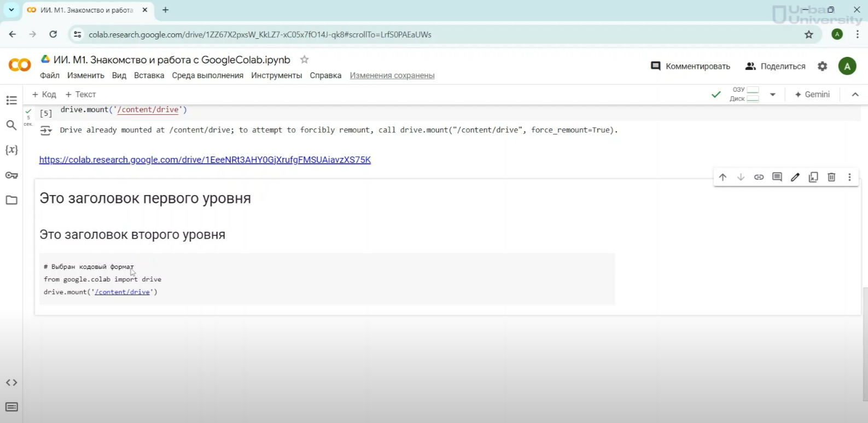Open the Инструменты menu
Screen dimensions: 868x423
coord(276,75)
